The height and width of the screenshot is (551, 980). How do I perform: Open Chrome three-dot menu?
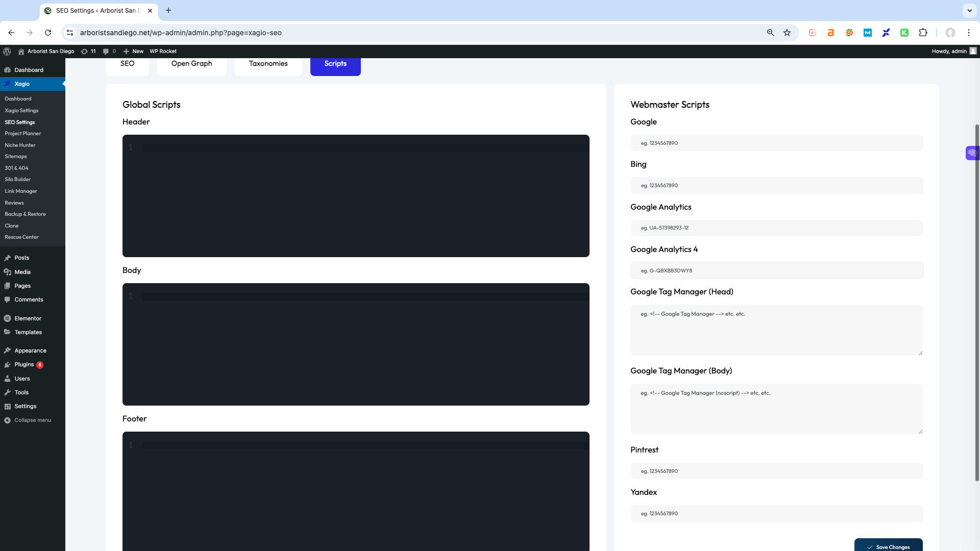tap(969, 33)
